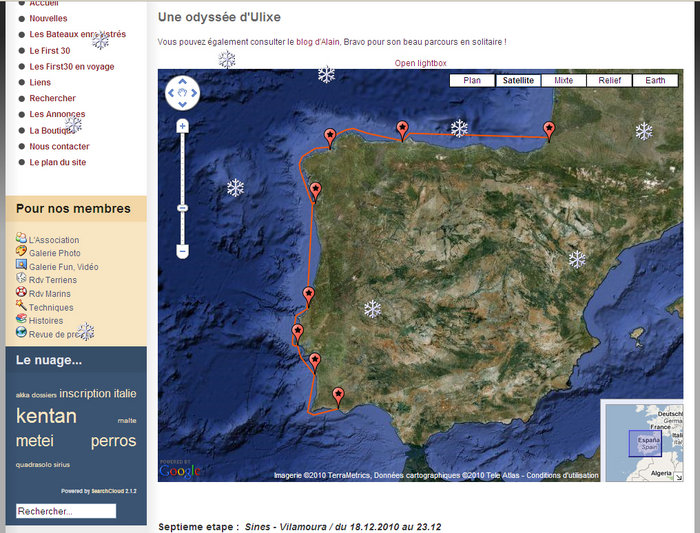Click the L'Association people icon
The height and width of the screenshot is (533, 700).
[x=22, y=239]
